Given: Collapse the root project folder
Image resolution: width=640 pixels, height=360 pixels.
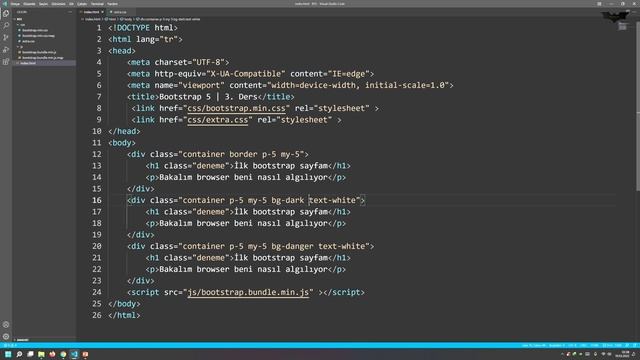Looking at the screenshot, I should coord(19,19).
